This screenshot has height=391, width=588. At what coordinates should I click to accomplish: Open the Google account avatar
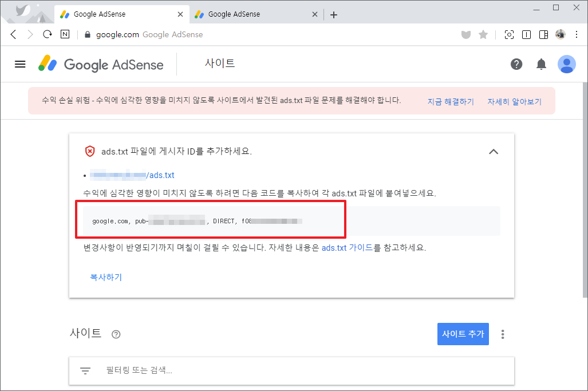point(567,64)
